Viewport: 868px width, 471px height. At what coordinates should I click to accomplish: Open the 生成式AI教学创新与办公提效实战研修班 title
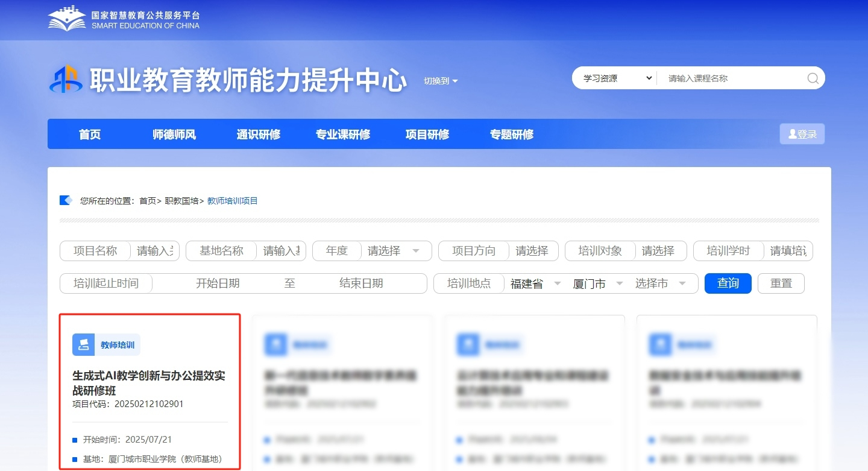[149, 383]
